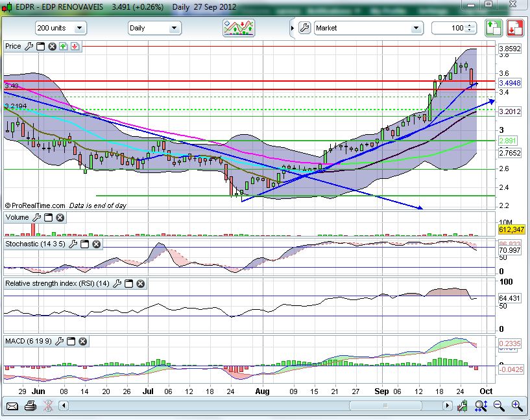The height and width of the screenshot is (420, 530).
Task: Click the -0.0425 MACD histogram value
Action: 511,369
